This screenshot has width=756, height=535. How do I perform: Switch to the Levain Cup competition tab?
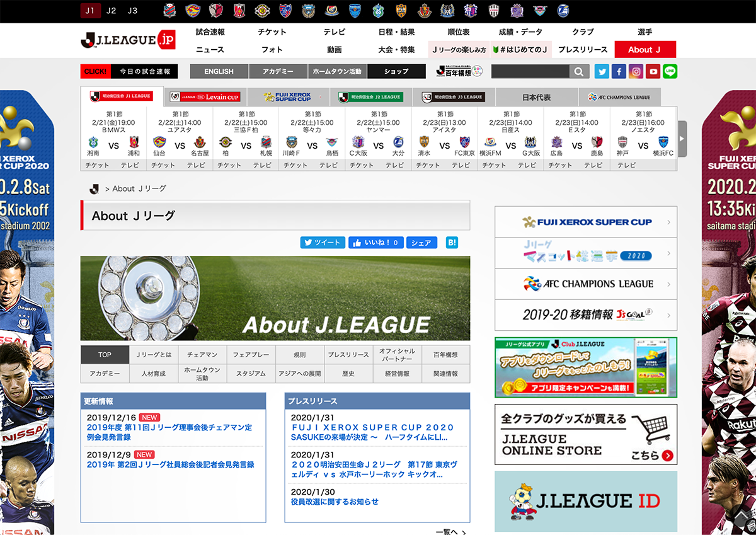(x=205, y=97)
